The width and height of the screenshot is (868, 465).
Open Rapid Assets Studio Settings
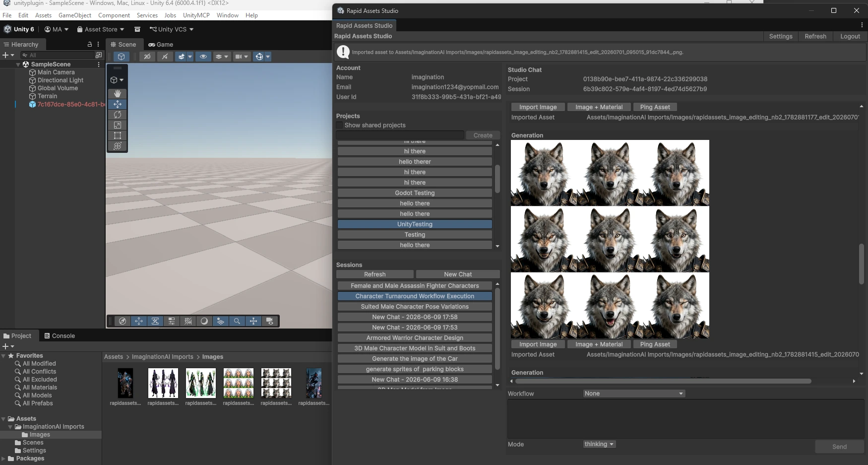(x=781, y=36)
